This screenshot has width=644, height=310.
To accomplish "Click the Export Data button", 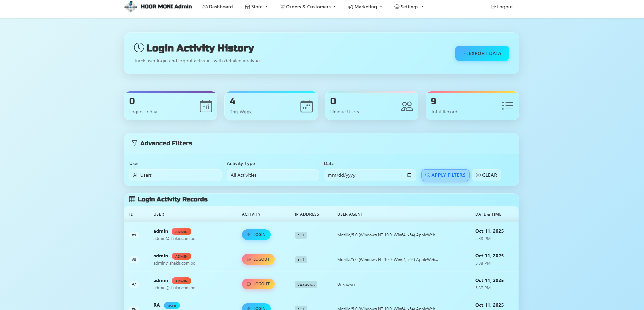I will coord(482,53).
